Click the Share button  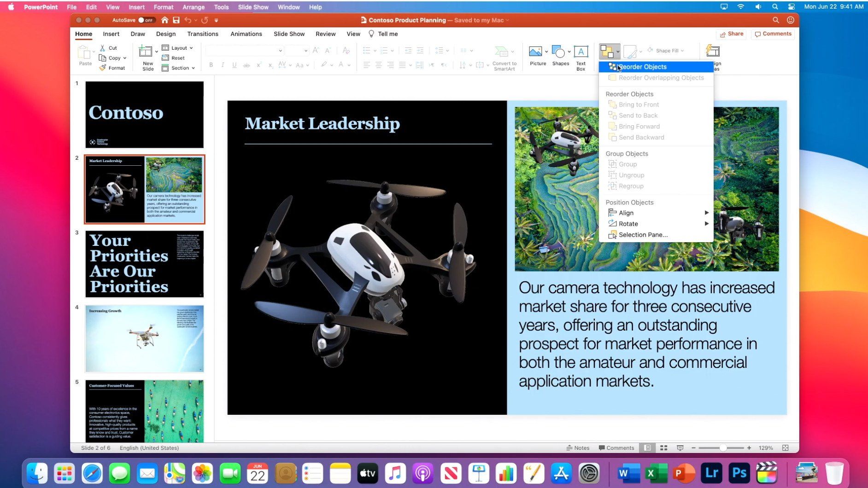pos(731,34)
